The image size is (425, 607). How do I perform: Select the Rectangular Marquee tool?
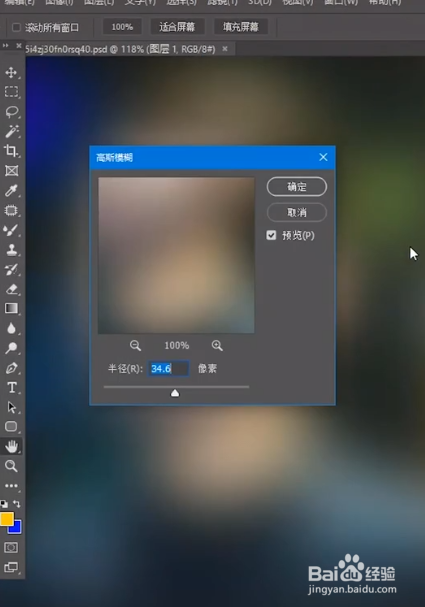(x=11, y=92)
